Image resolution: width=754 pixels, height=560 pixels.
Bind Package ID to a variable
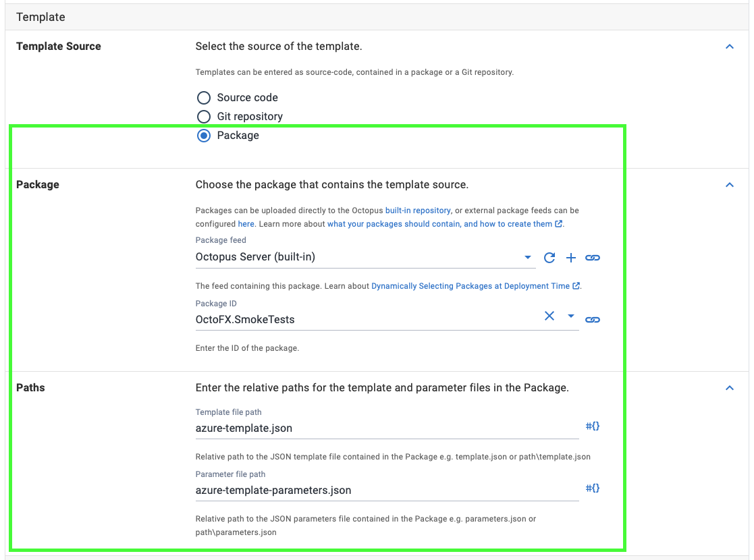tap(593, 319)
